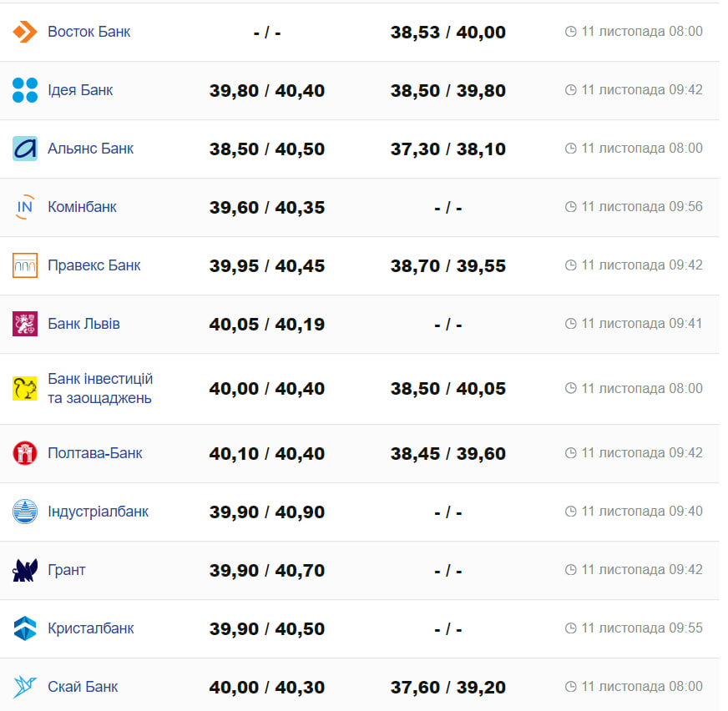Click the Кристалбанк logo icon
Image resolution: width=728 pixels, height=711 pixels.
click(25, 628)
